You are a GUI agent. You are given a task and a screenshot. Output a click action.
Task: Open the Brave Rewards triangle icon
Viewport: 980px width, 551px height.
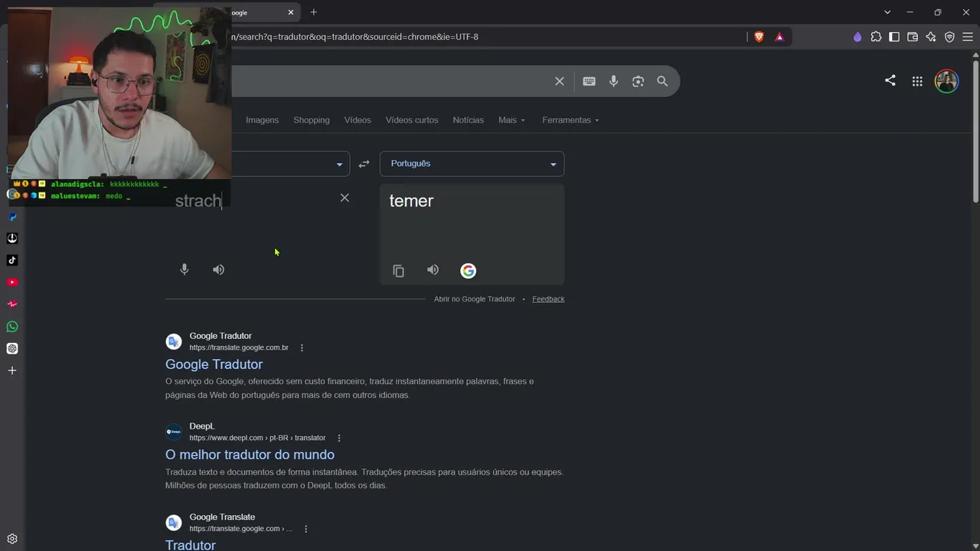779,37
